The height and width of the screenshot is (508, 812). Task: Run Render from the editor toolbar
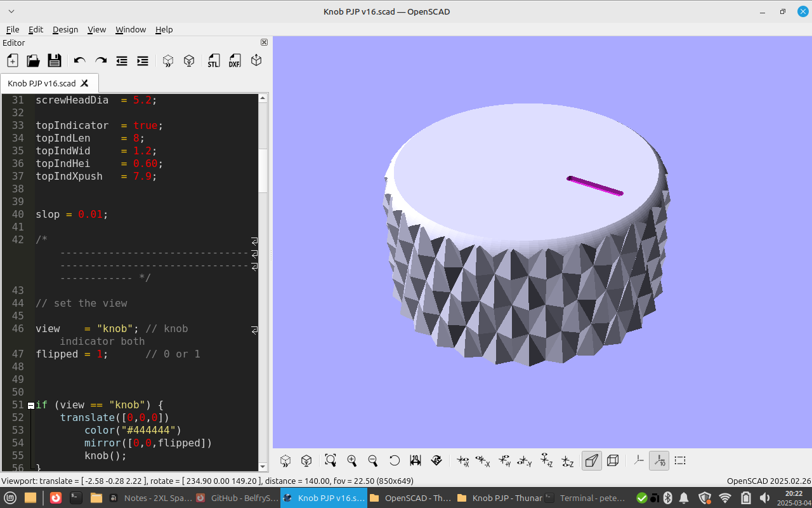click(189, 60)
